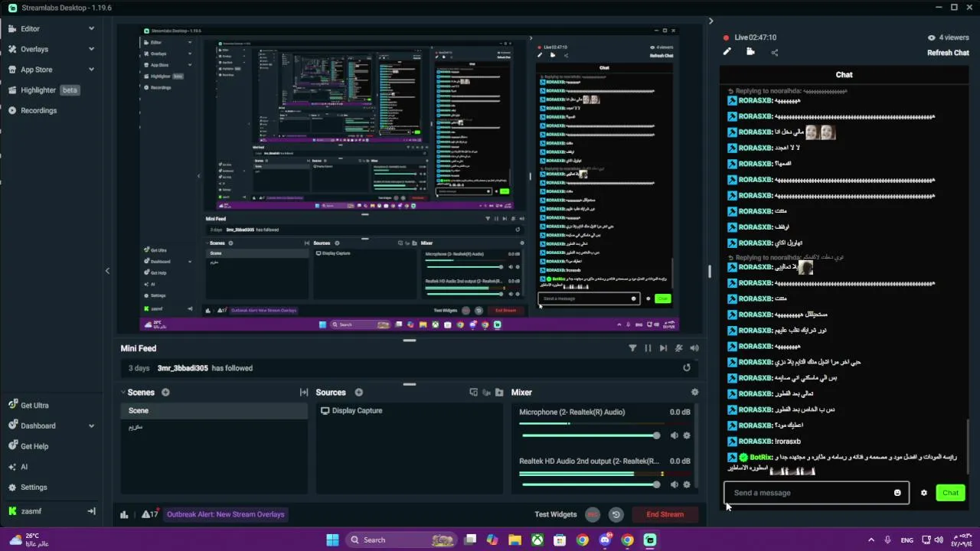The image size is (980, 551).
Task: Open Get Help in sidebar
Action: pos(34,446)
